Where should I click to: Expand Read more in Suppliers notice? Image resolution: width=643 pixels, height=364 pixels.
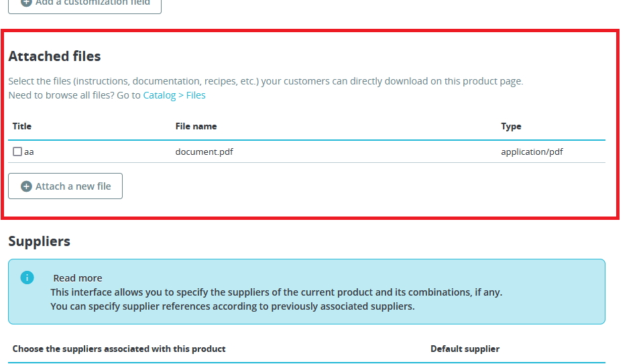click(78, 278)
